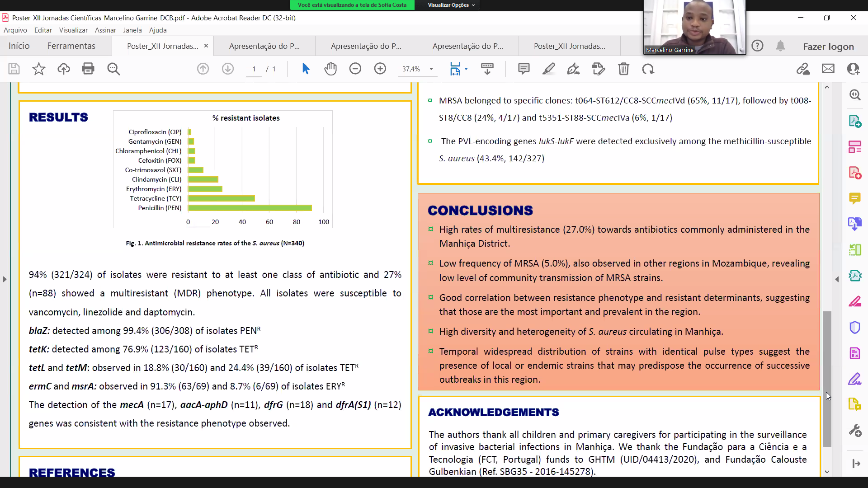The image size is (868, 488).
Task: Switch to the last Poster_XII Jornadas tab
Action: (569, 46)
